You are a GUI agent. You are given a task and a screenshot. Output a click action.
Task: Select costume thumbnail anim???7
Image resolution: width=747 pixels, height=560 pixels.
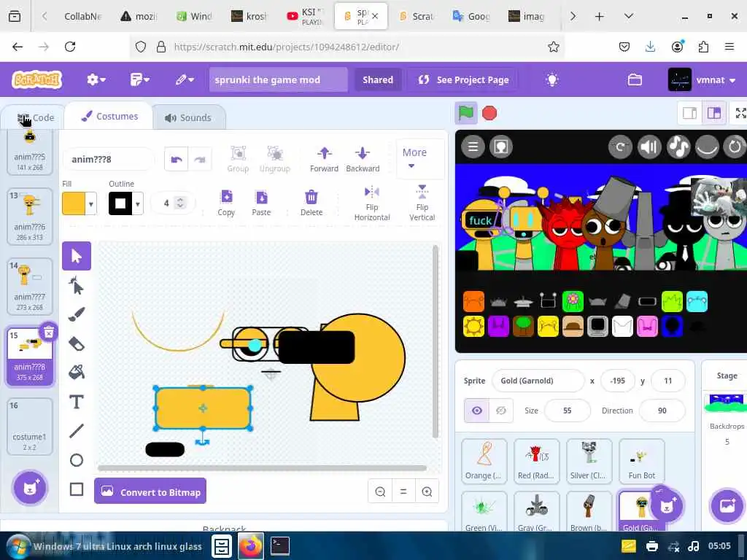[29, 286]
